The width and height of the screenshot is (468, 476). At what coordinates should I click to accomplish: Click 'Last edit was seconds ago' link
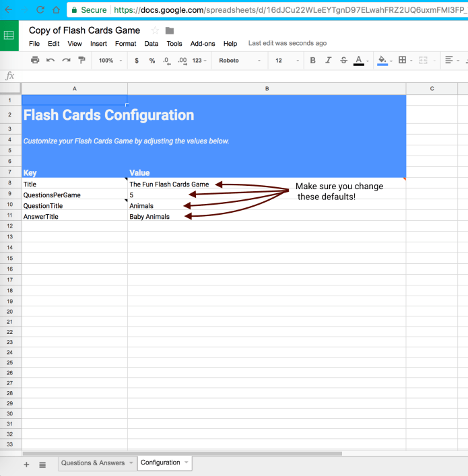[287, 44]
